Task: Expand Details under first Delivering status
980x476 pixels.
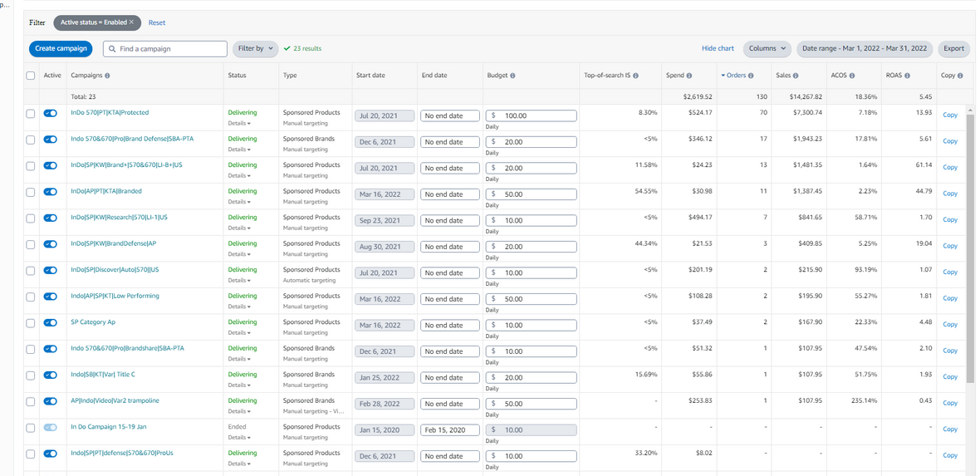Action: click(239, 124)
